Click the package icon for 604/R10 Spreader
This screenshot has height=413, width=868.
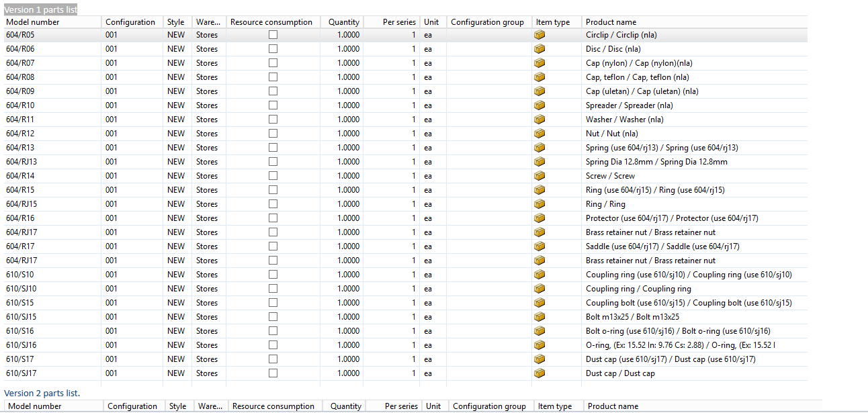tap(539, 105)
